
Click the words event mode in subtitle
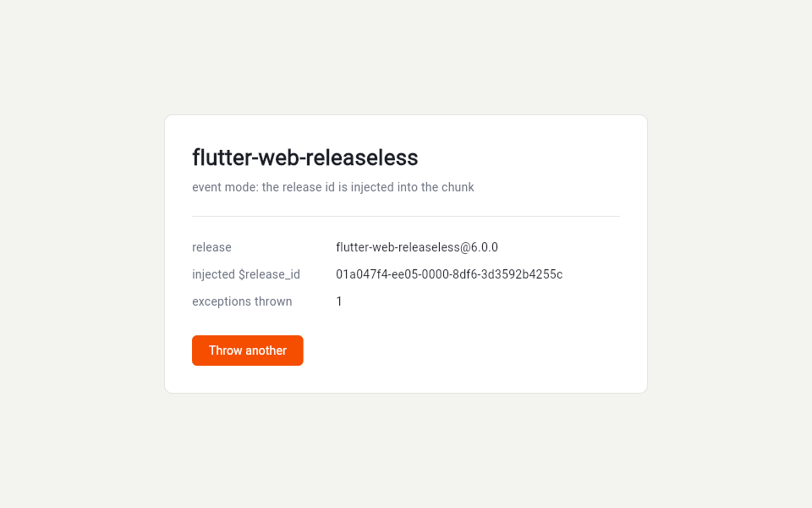click(225, 187)
